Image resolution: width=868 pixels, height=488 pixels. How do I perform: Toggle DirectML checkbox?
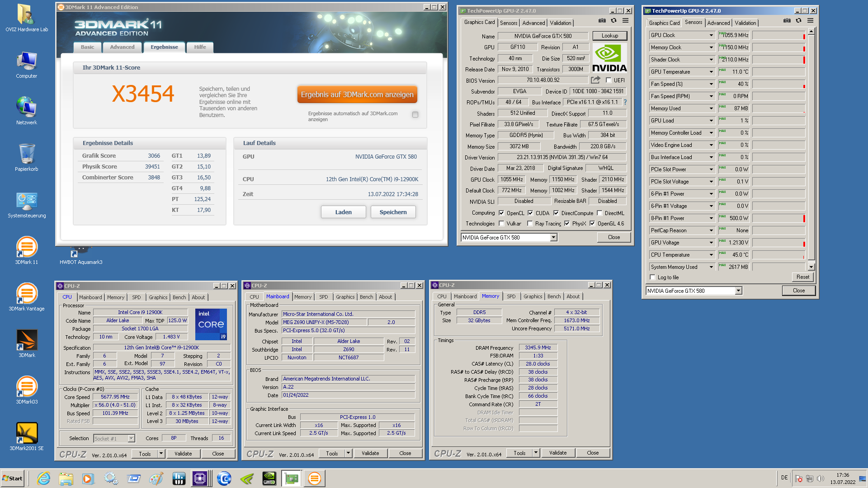pos(599,213)
